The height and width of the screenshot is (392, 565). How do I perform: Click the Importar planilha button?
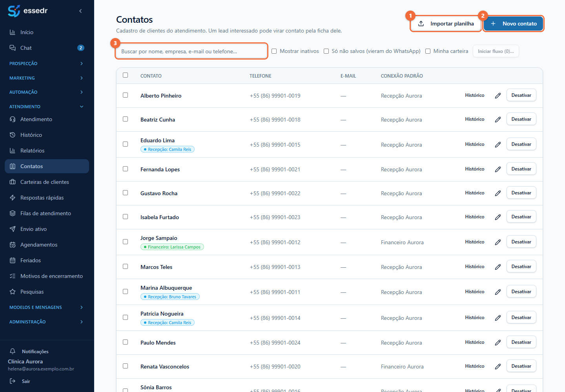(446, 24)
